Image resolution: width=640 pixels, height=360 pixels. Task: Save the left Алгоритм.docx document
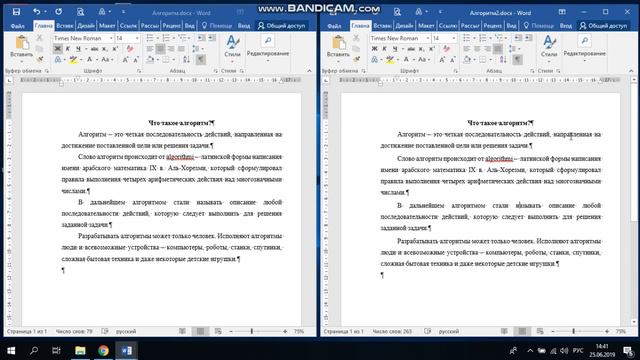[16, 12]
